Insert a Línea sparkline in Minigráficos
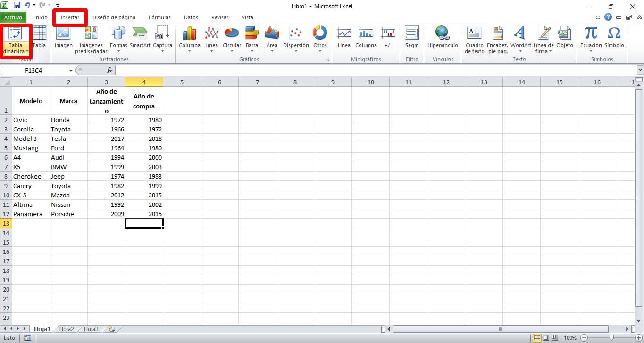Image resolution: width=644 pixels, height=343 pixels. click(344, 37)
